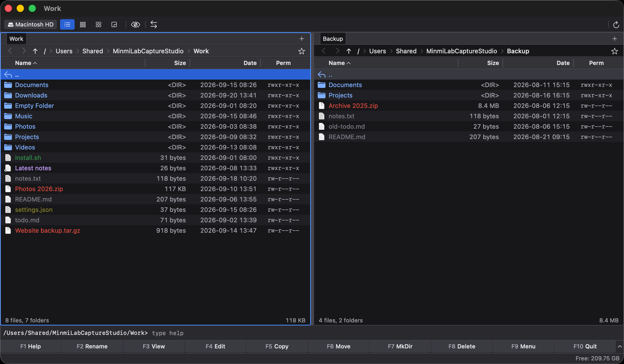Navigate back in the Work panel
The image size is (624, 364).
(x=10, y=51)
